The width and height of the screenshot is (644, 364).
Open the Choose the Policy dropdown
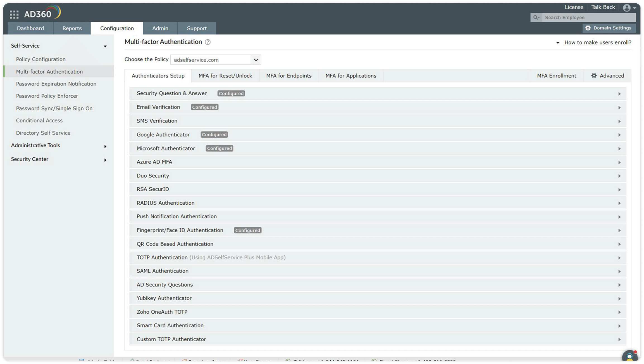tap(256, 60)
